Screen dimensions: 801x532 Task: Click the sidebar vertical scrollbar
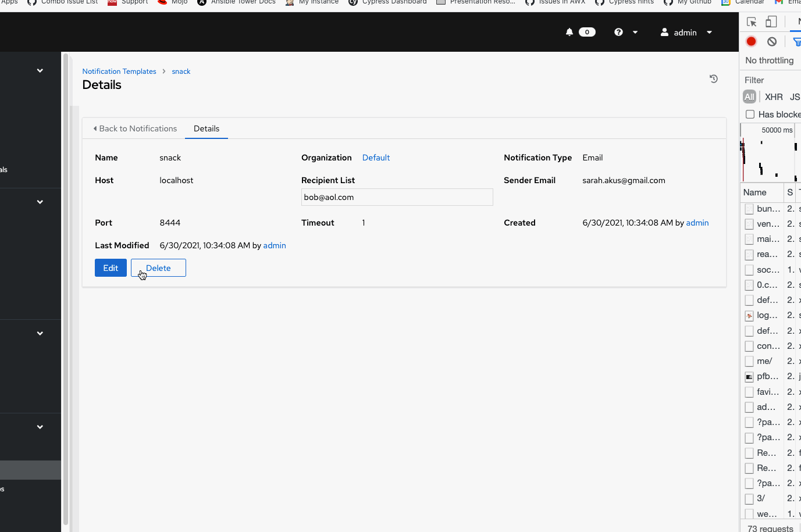pyautogui.click(x=66, y=290)
